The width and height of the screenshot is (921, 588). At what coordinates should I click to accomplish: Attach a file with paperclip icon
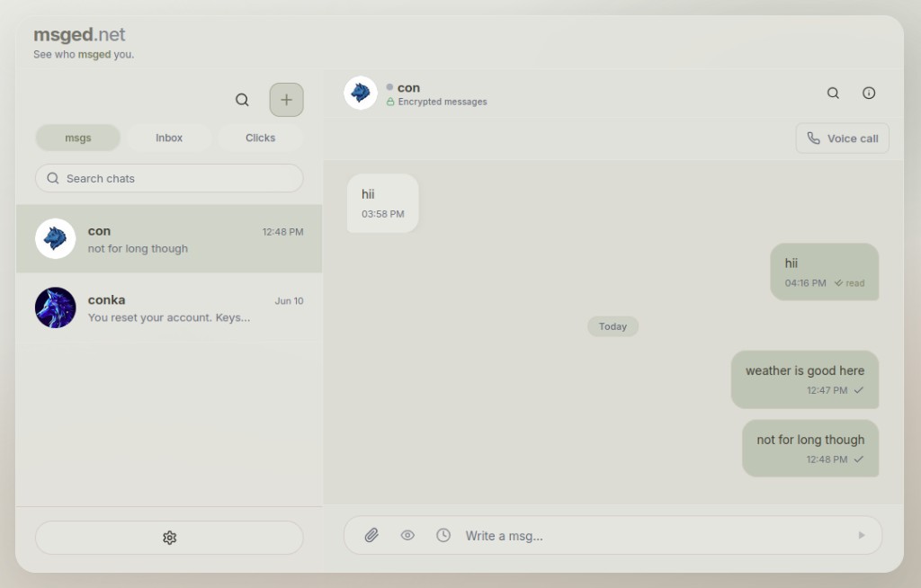(x=371, y=535)
